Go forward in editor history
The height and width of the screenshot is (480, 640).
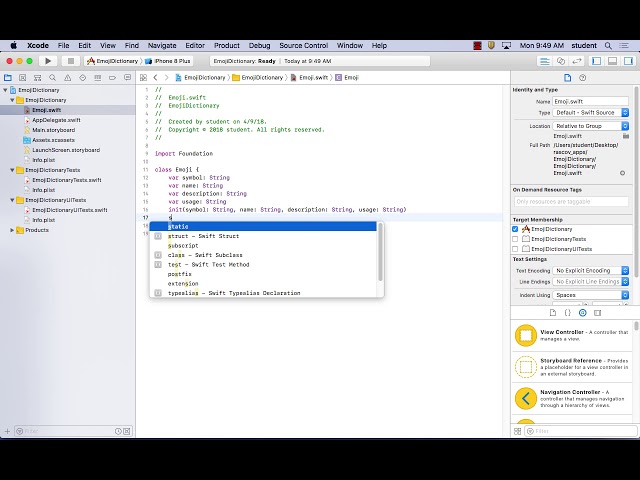(x=167, y=78)
